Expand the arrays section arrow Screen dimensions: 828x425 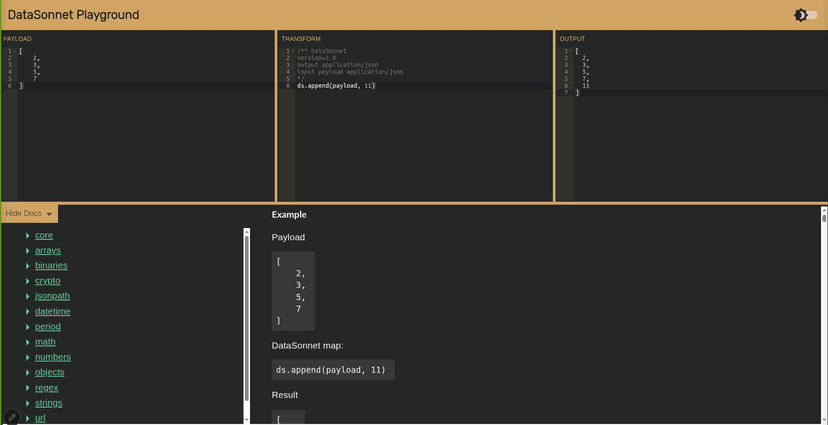point(28,251)
